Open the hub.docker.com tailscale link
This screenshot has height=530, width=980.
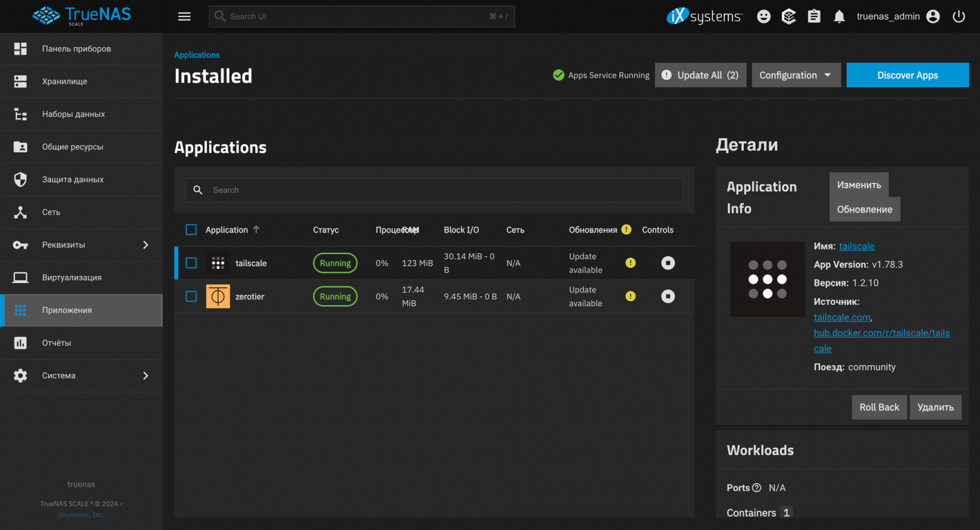881,341
